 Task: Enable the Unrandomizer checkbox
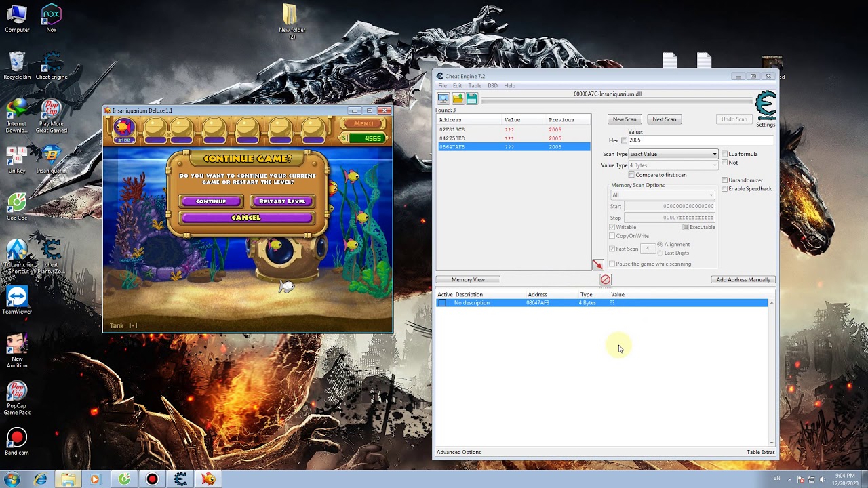point(724,180)
